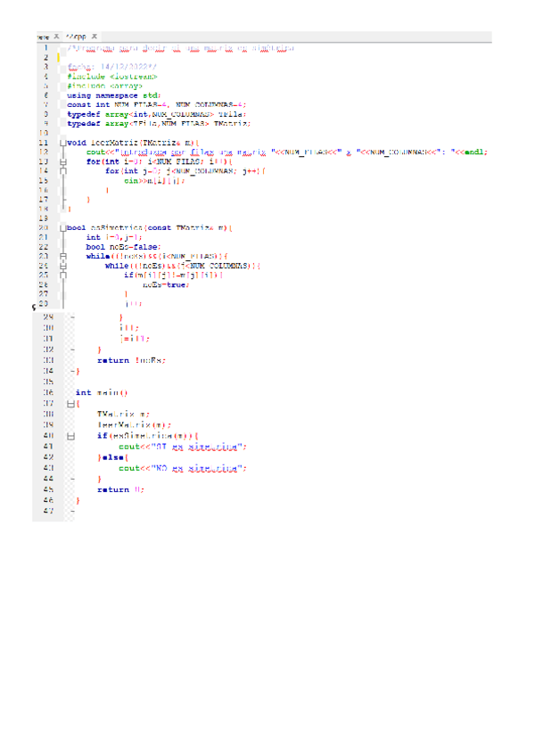Collapse the if block at line 40
535x756 pixels.
tap(71, 435)
